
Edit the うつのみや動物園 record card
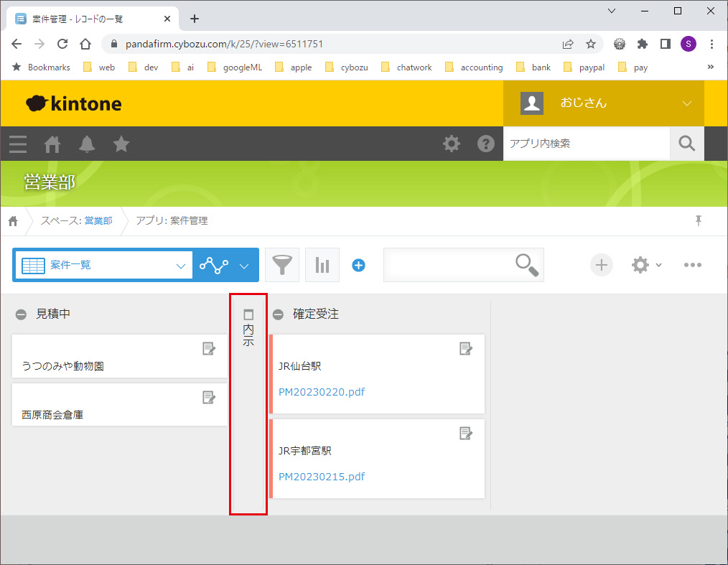(209, 349)
